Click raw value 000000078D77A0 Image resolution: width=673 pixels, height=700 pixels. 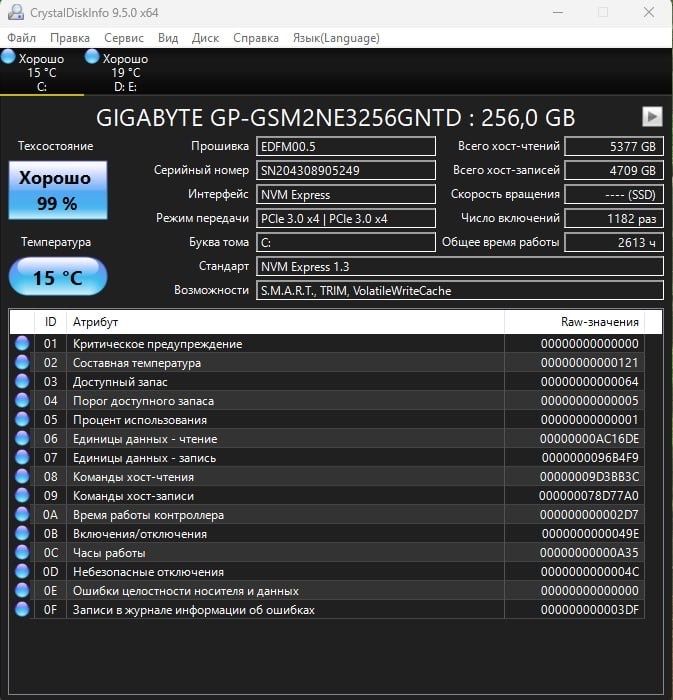point(589,496)
